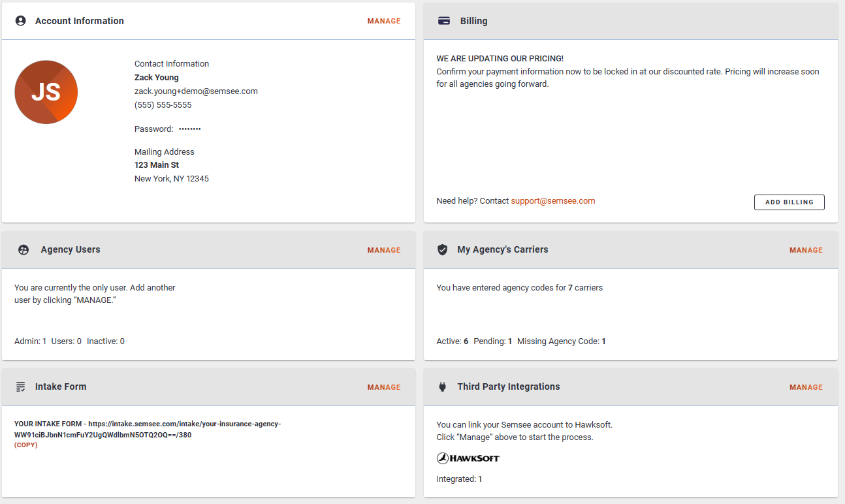
Task: Click the My Agency's Carriers shield icon
Action: pyautogui.click(x=442, y=249)
